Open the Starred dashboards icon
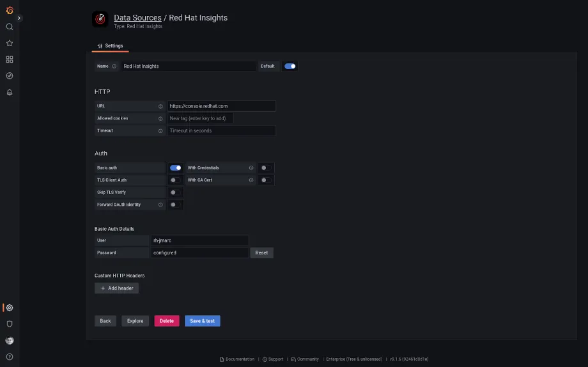 (x=10, y=43)
